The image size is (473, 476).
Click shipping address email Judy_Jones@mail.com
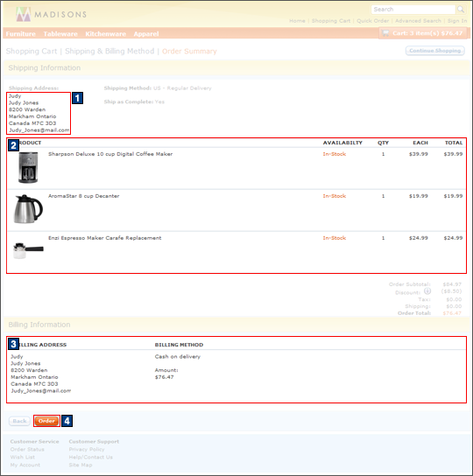click(39, 129)
